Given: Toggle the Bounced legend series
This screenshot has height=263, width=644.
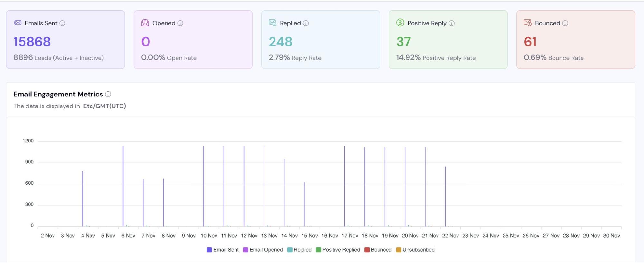Looking at the screenshot, I should click(378, 250).
